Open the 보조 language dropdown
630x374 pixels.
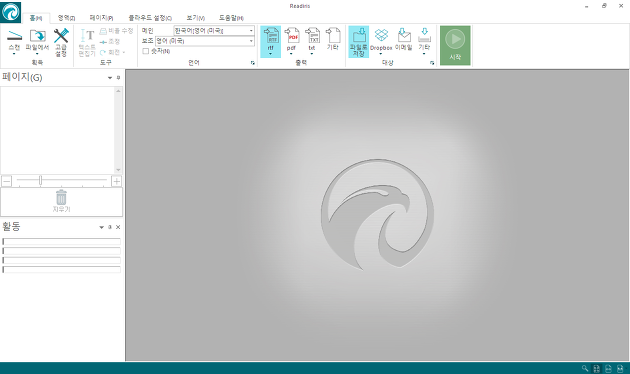[251, 41]
